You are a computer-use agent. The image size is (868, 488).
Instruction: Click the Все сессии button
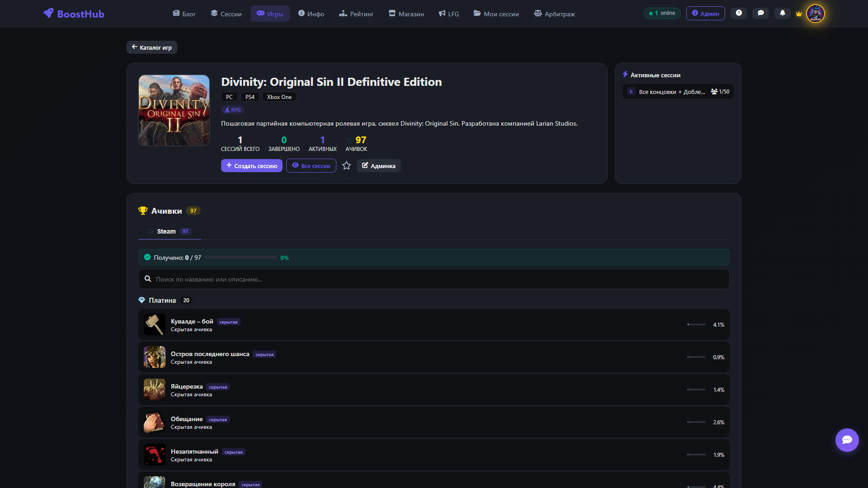click(311, 166)
